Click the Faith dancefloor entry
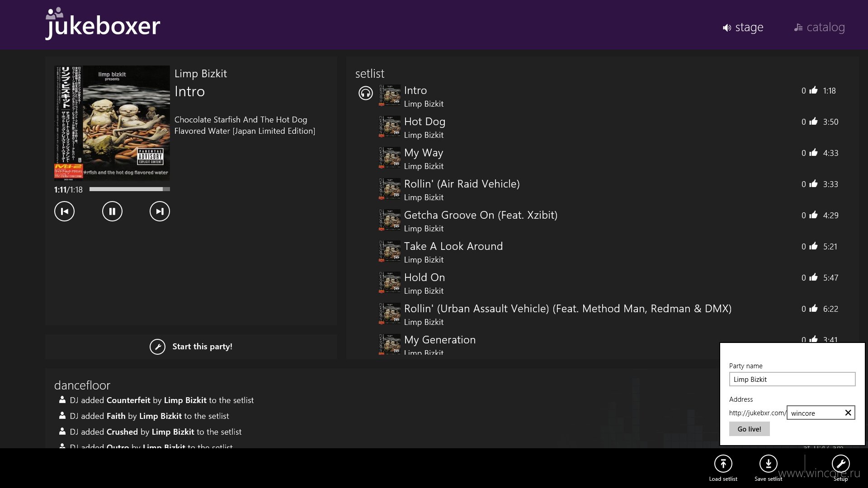This screenshot has width=868, height=488. tap(144, 416)
